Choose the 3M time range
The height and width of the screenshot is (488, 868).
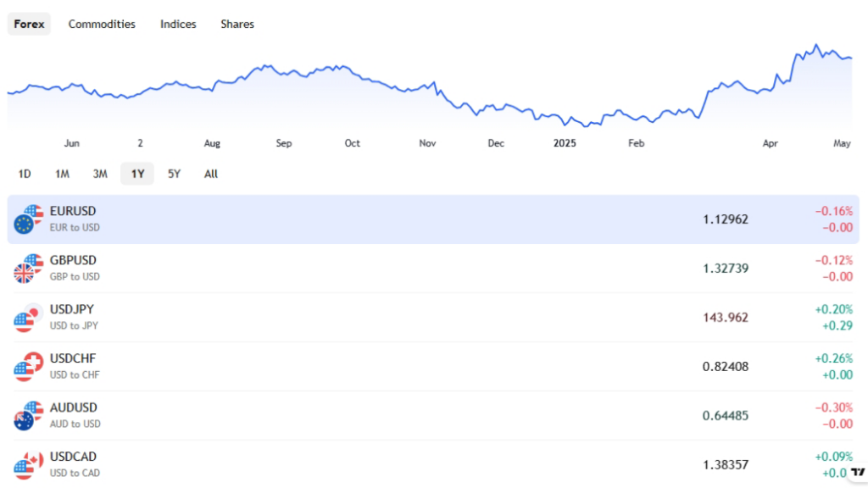point(100,174)
